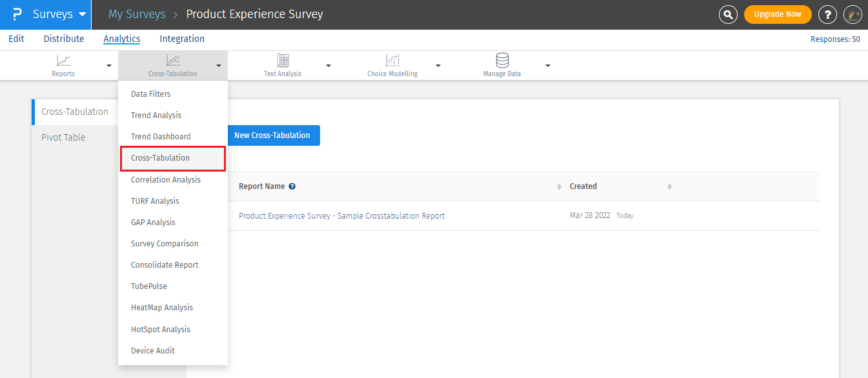Open the Sample Crosstabulation Report link
Screen dimensions: 868x378
click(x=341, y=215)
